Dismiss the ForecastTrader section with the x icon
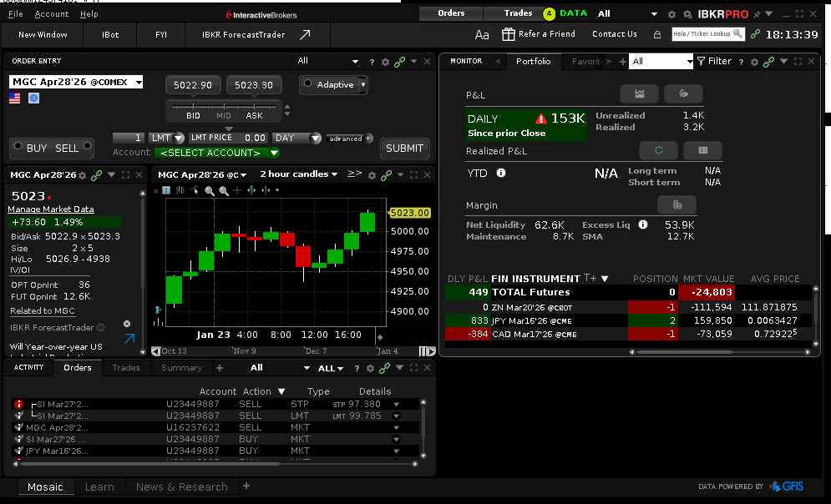This screenshot has height=504, width=831. point(127,324)
